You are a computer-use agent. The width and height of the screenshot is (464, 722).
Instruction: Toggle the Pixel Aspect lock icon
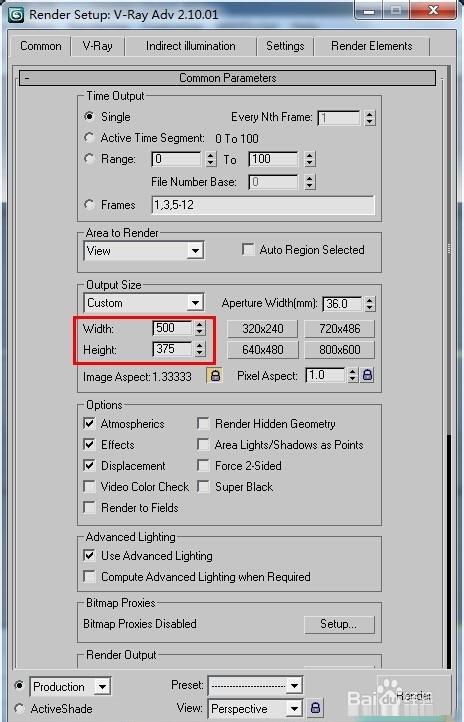(367, 375)
